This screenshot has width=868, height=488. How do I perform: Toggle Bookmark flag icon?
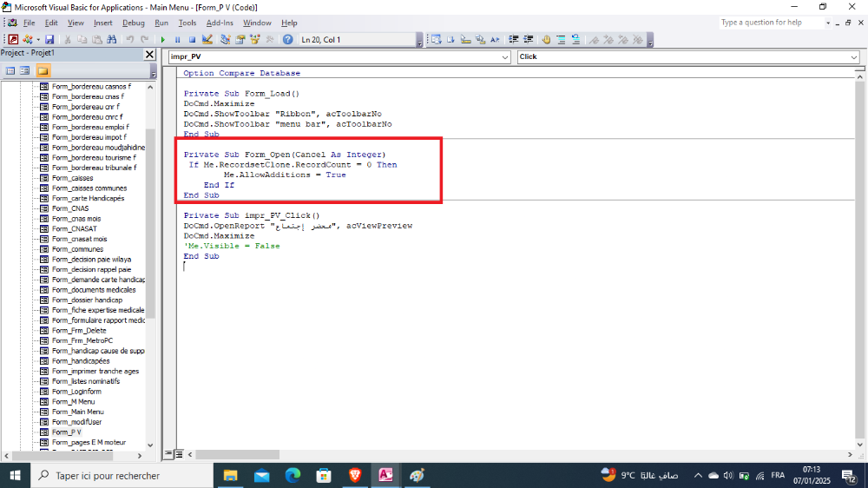594,39
